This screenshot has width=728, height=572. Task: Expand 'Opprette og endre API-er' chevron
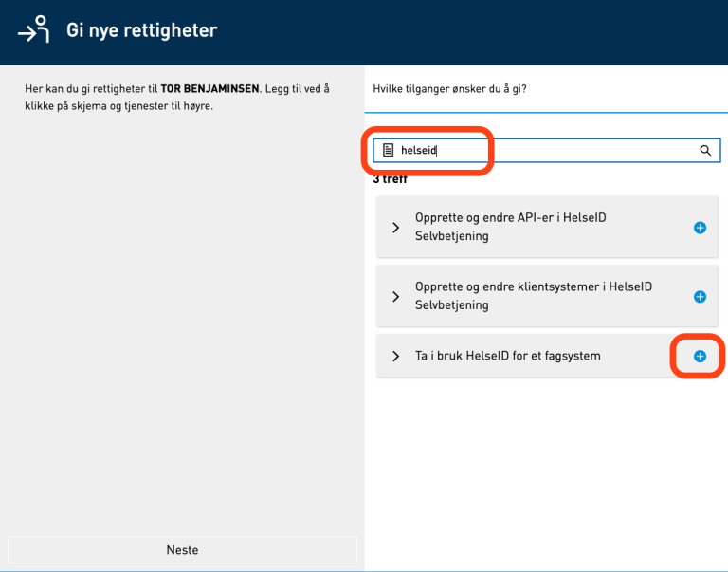395,228
